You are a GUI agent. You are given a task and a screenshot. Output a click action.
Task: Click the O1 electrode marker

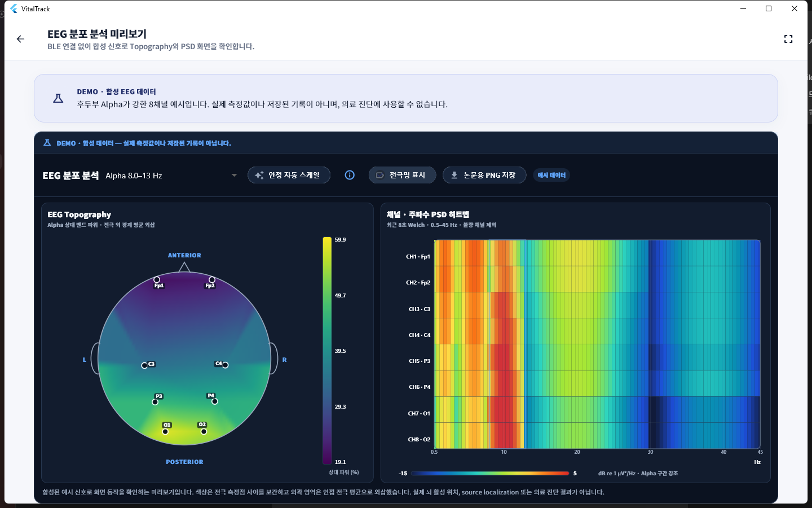point(165,432)
